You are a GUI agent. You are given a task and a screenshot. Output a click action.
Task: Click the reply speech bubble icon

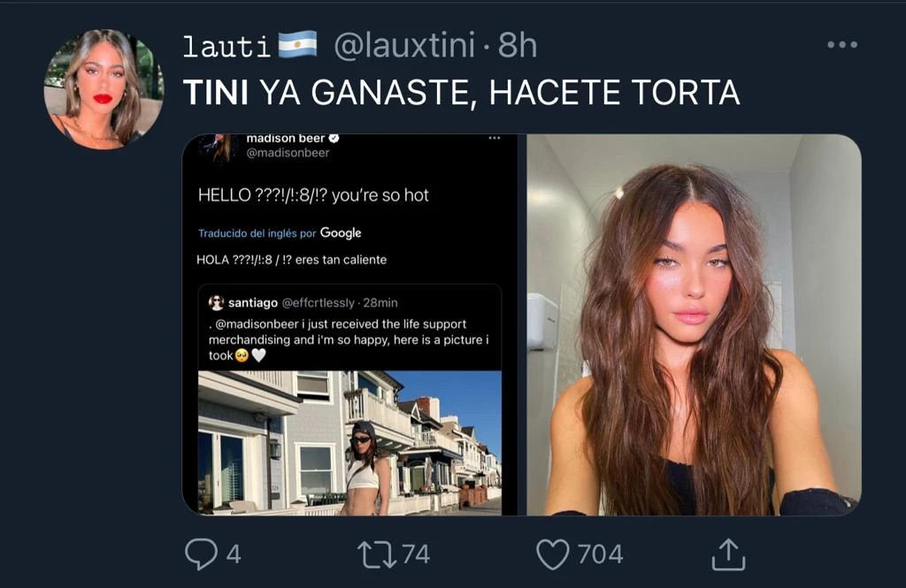click(201, 554)
